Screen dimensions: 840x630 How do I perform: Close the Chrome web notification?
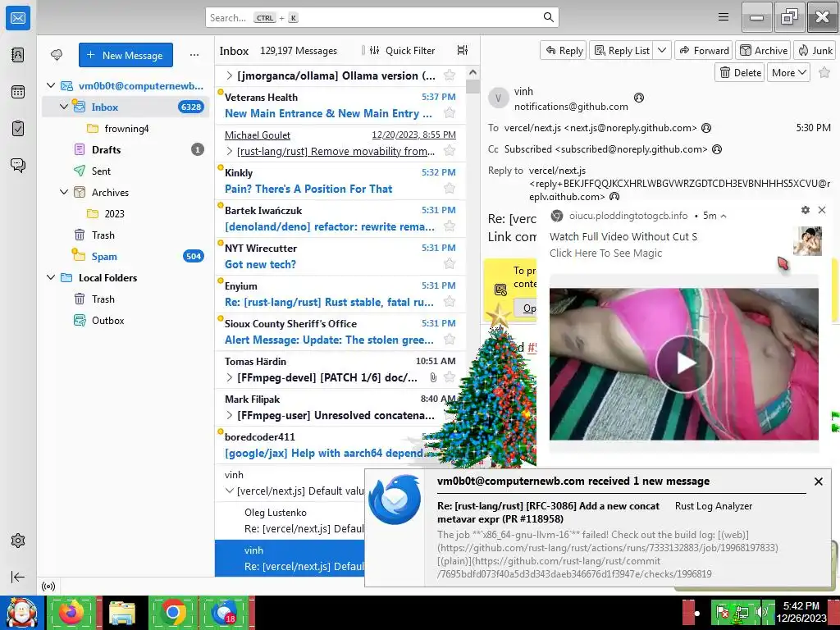pyautogui.click(x=822, y=210)
